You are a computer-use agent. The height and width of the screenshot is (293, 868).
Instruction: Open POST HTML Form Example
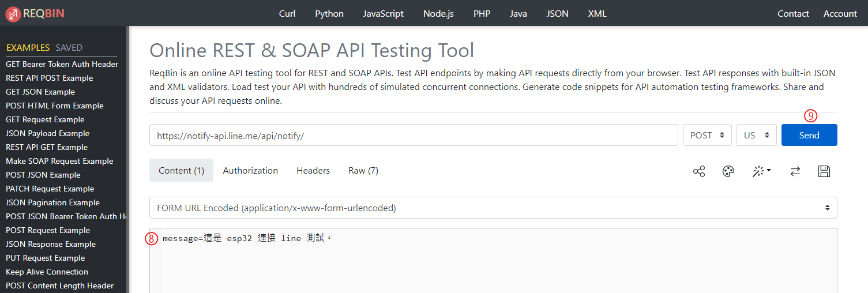(55, 106)
